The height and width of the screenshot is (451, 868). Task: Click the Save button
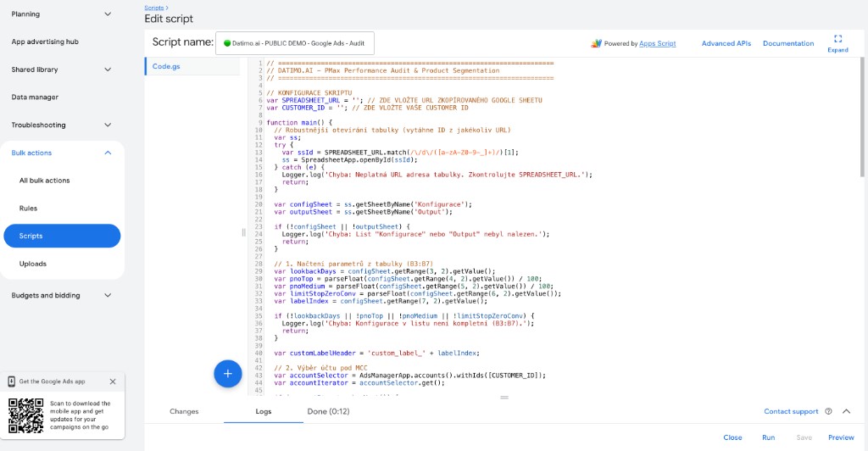pyautogui.click(x=804, y=437)
